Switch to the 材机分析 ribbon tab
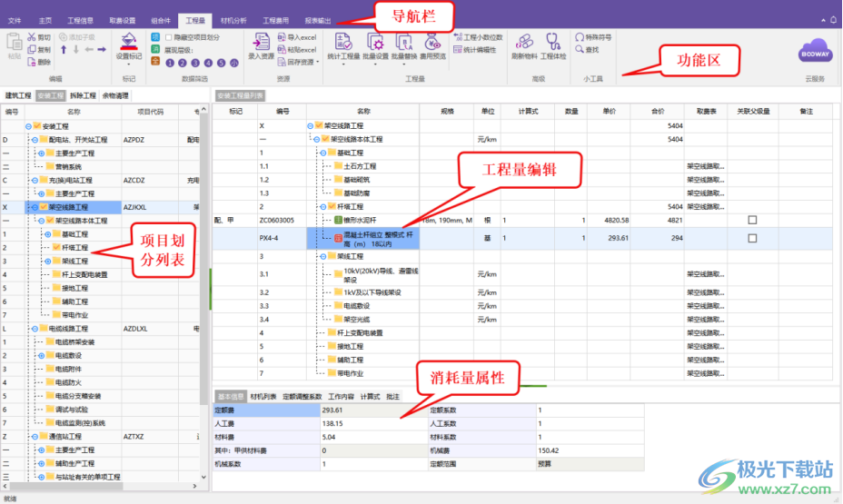The image size is (843, 504). coord(233,20)
